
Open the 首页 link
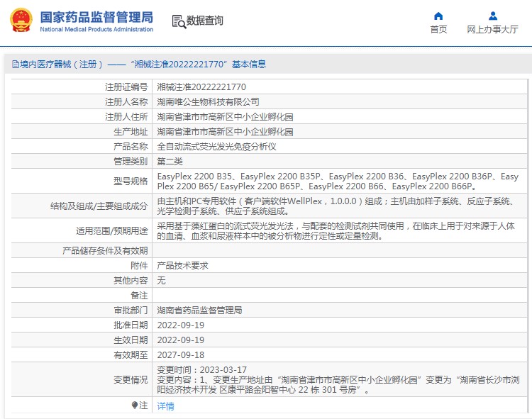[438, 30]
